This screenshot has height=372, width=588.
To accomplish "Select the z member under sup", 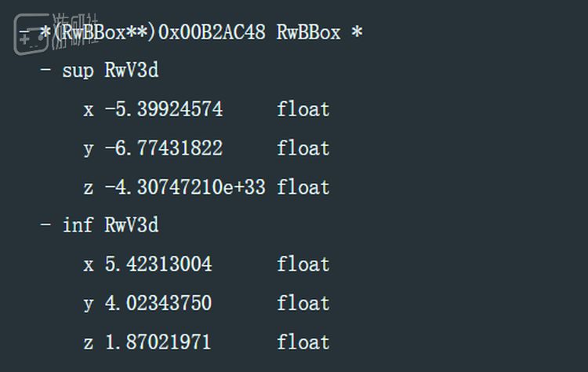I will click(89, 188).
